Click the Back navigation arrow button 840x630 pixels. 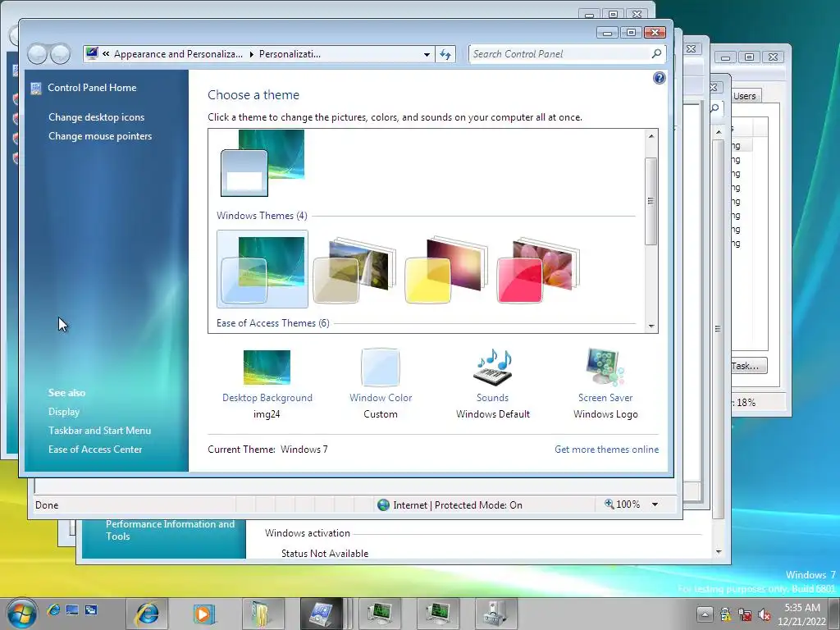click(x=38, y=53)
